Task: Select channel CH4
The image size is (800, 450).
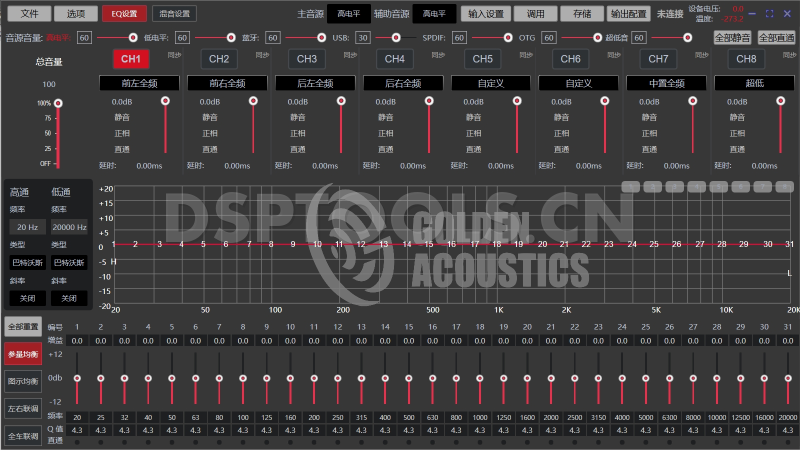Action: [394, 59]
